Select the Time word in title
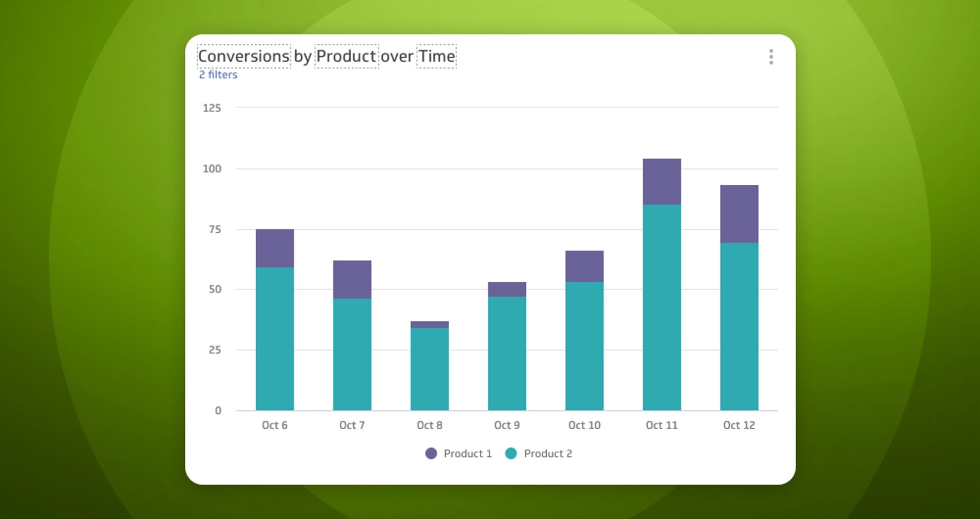Image resolution: width=980 pixels, height=519 pixels. (x=436, y=56)
